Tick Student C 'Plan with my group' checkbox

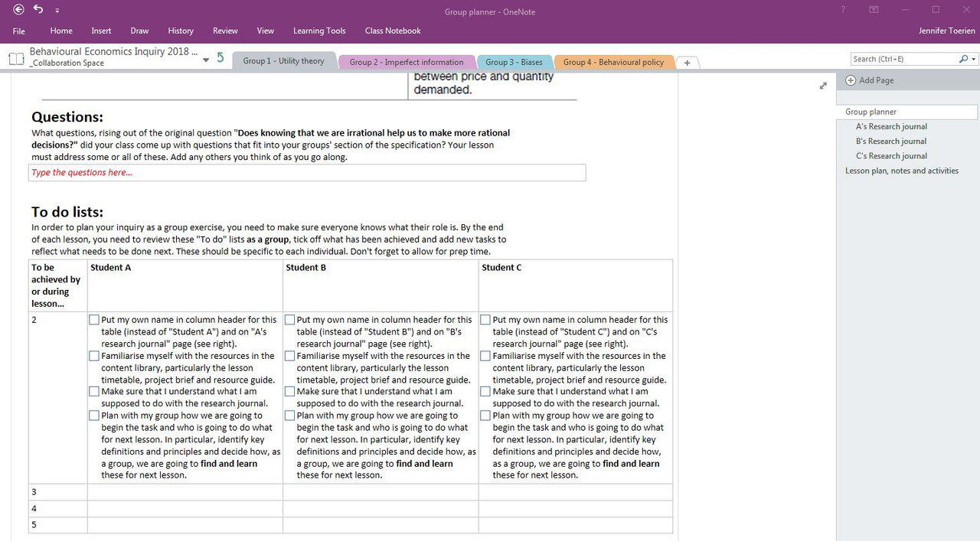click(x=485, y=416)
